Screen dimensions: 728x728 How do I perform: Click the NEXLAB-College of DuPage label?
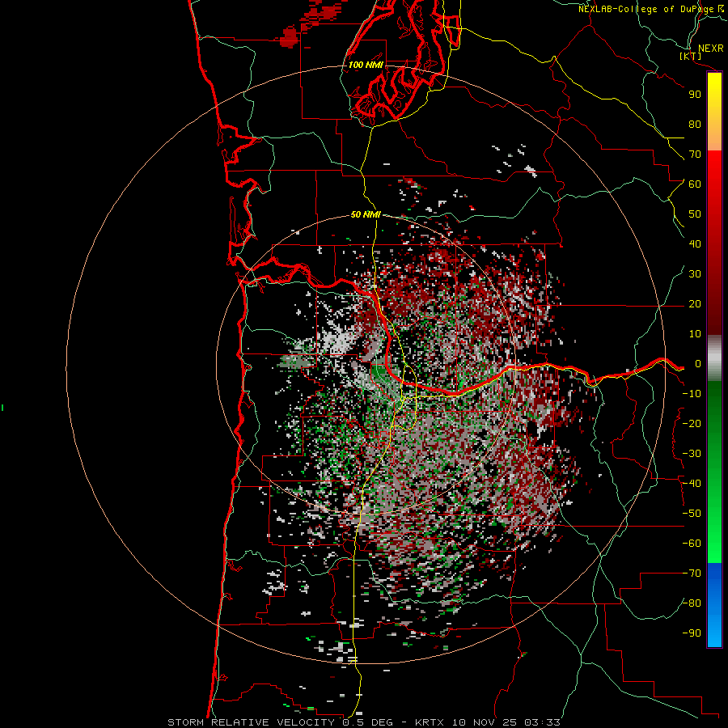646,9
